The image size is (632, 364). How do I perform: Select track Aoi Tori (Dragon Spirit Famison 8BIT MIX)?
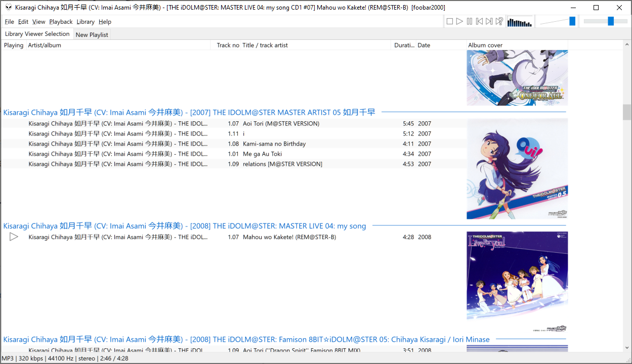tap(234, 350)
